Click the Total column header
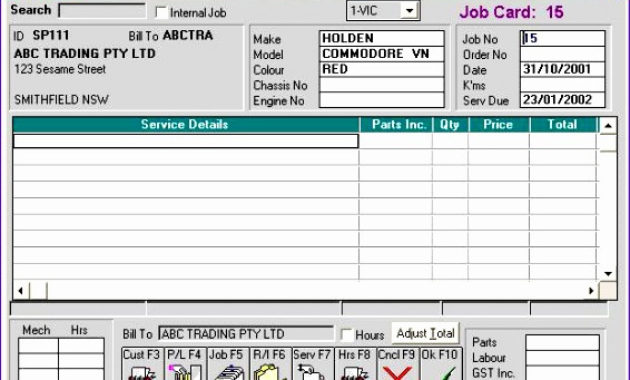This screenshot has width=630, height=380. [563, 125]
